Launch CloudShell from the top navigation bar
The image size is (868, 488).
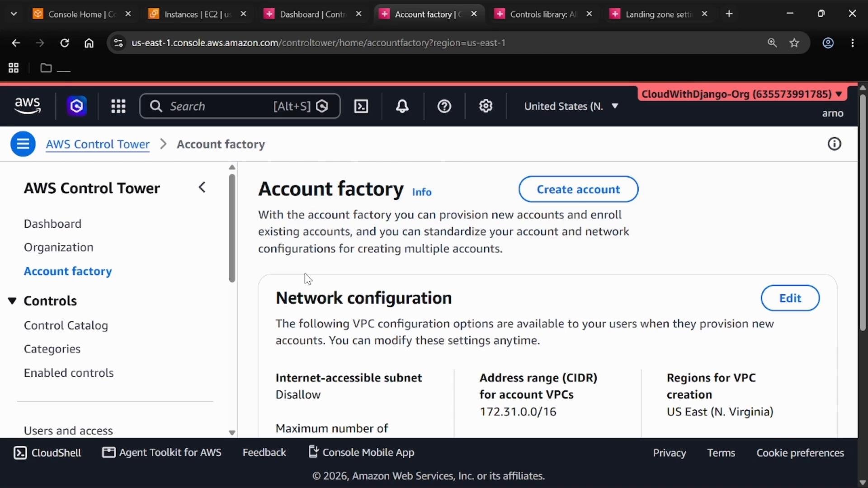pyautogui.click(x=361, y=106)
